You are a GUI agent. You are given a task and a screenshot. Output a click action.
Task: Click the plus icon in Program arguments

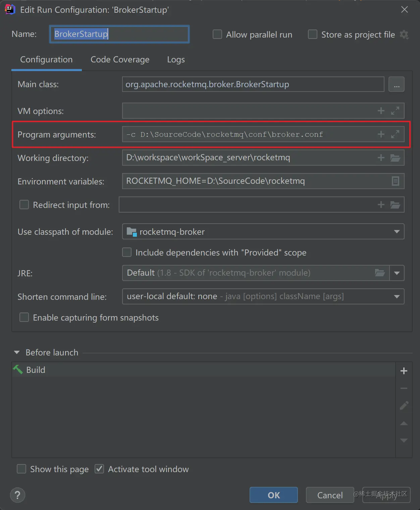(381, 134)
